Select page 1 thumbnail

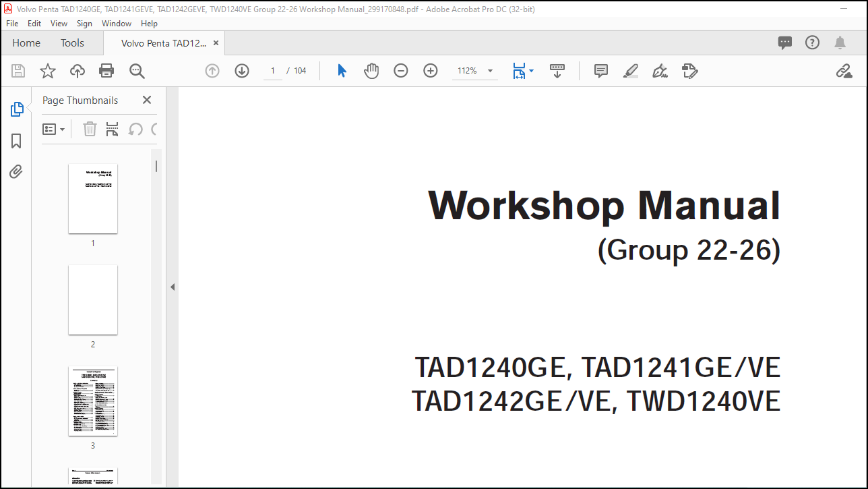pyautogui.click(x=93, y=199)
